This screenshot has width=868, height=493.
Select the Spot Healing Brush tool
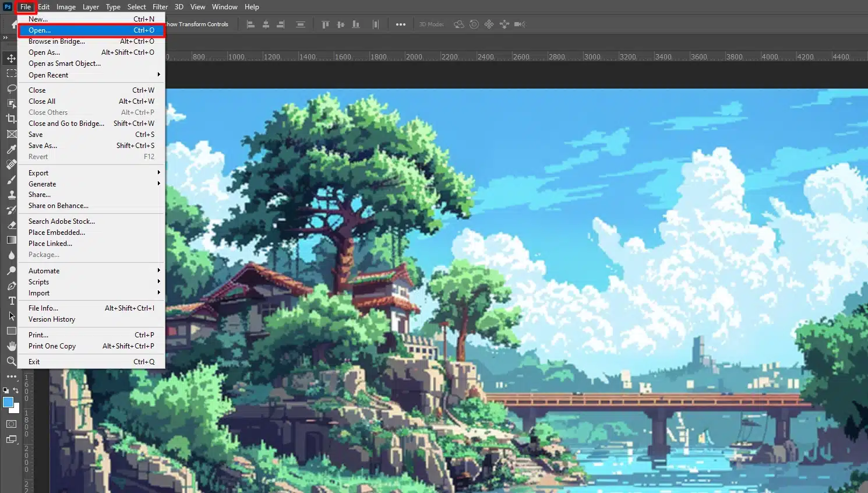[11, 164]
